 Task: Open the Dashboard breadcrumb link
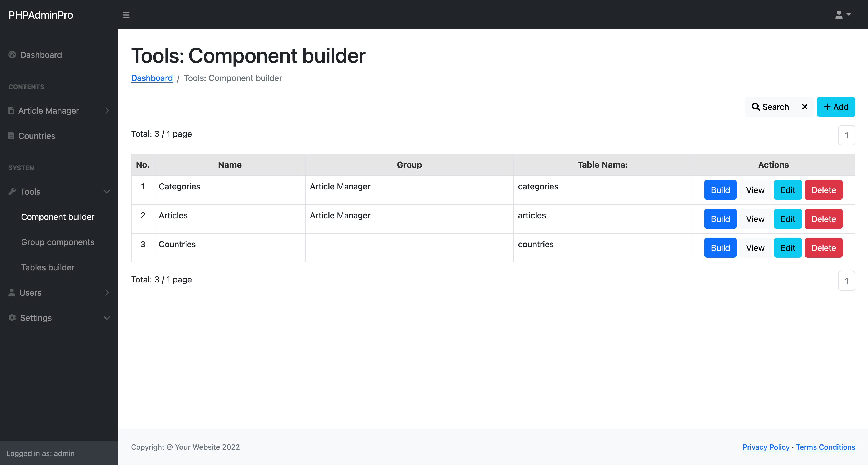152,78
